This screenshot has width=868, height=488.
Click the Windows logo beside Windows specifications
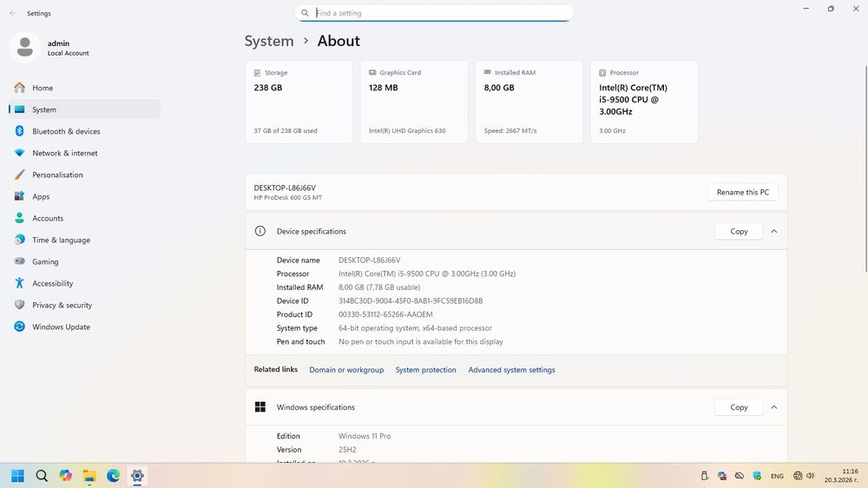pos(260,407)
